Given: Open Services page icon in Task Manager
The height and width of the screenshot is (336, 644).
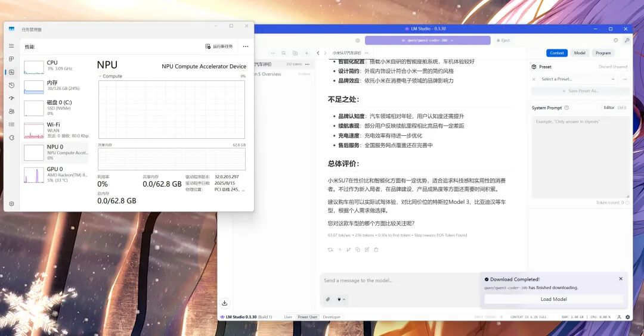Looking at the screenshot, I should tap(11, 138).
